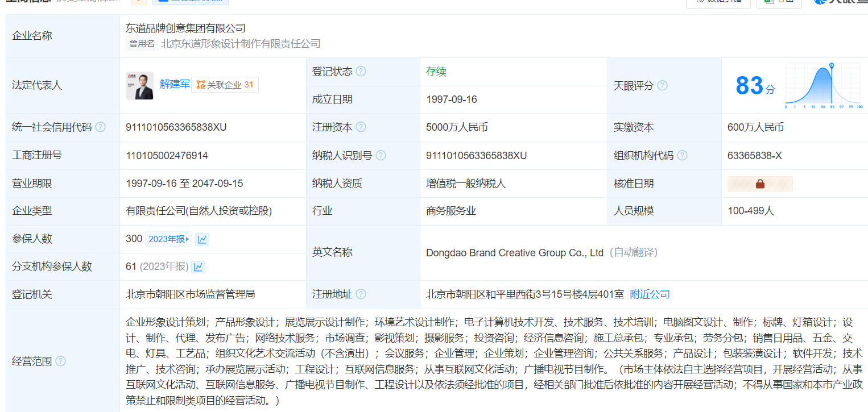
Task: Click the question-mark icon beside 注册资本
Action: tap(361, 127)
